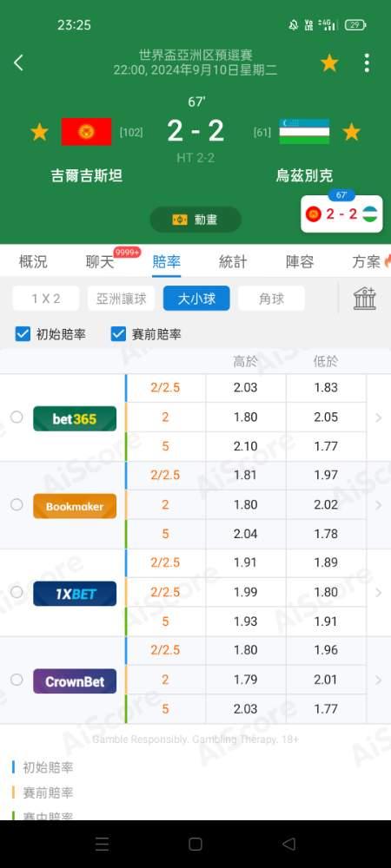This screenshot has height=868, width=391.
Task: Tap the Kyrgyzstan flag
Action: coord(86,132)
